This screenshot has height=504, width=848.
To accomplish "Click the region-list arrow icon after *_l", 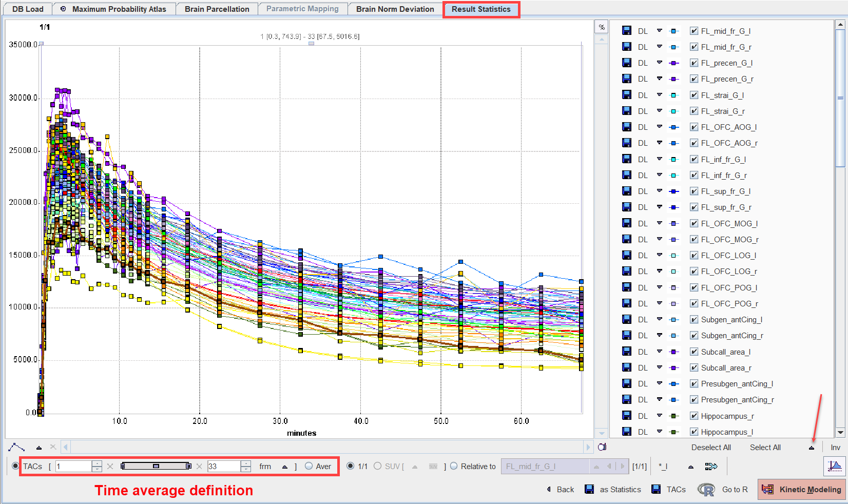I will point(711,467).
